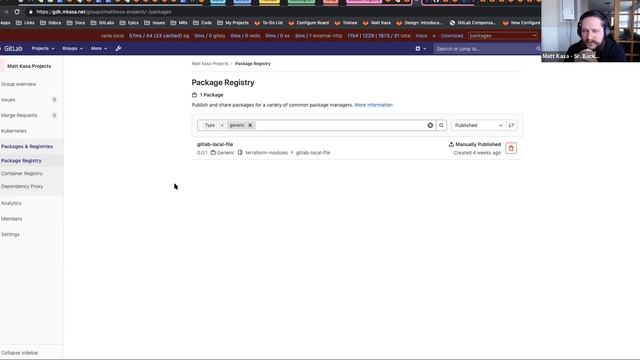Click the Package Registry breadcrumb
Screen dimensions: 640x360
(253, 64)
